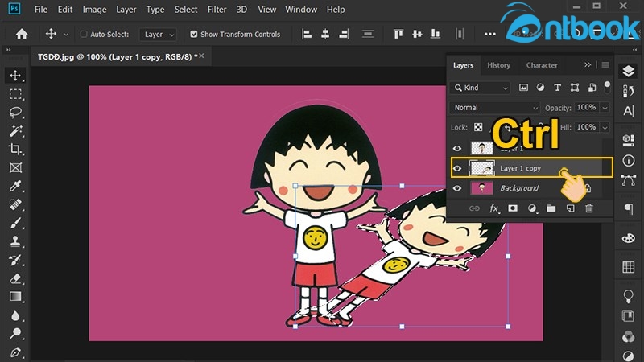
Task: Select the Dodge tool
Action: [x=15, y=333]
